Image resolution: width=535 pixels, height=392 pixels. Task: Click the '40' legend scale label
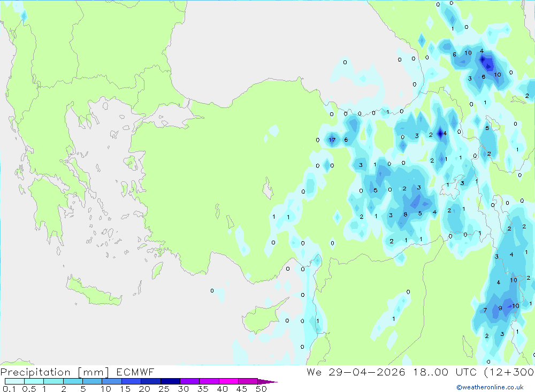[x=223, y=389]
